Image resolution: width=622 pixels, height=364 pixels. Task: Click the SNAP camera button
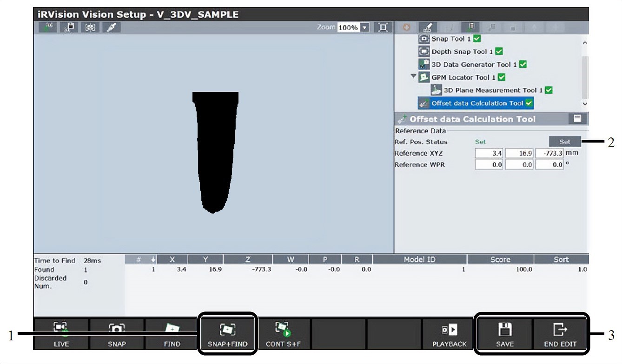coord(117,334)
